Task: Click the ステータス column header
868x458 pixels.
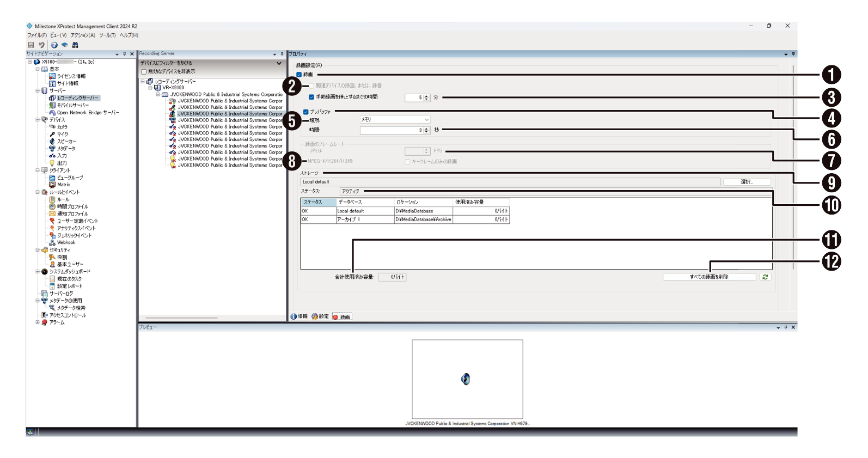Action: (x=318, y=202)
